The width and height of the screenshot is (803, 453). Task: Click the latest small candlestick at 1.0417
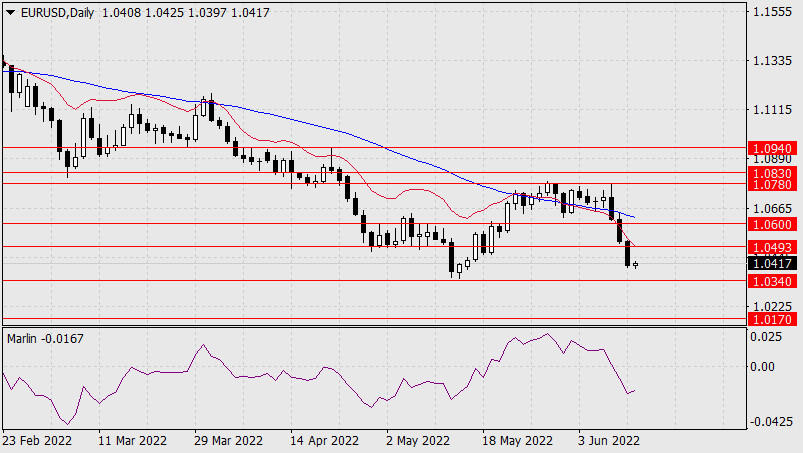coord(636,265)
